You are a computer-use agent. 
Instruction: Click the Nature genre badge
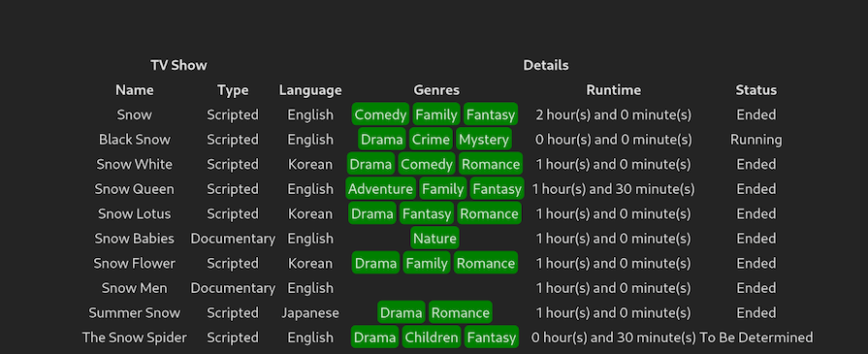(x=435, y=239)
